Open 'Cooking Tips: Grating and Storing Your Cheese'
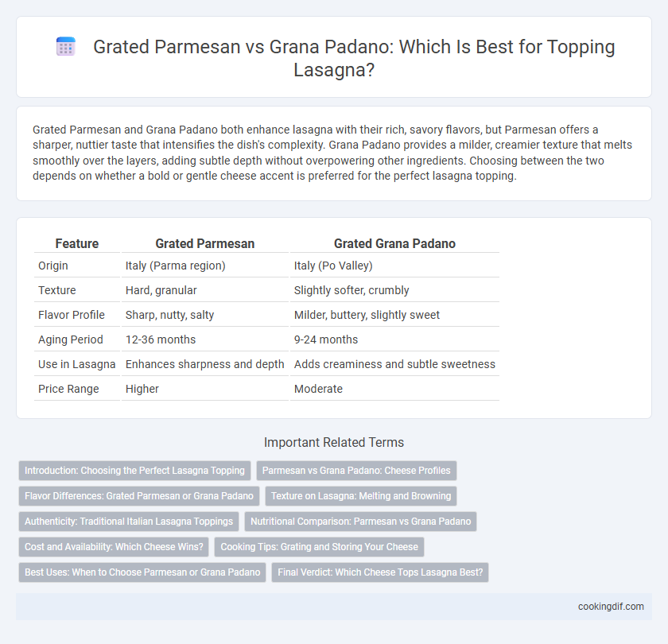Viewport: 668px width, 644px height. tap(319, 547)
